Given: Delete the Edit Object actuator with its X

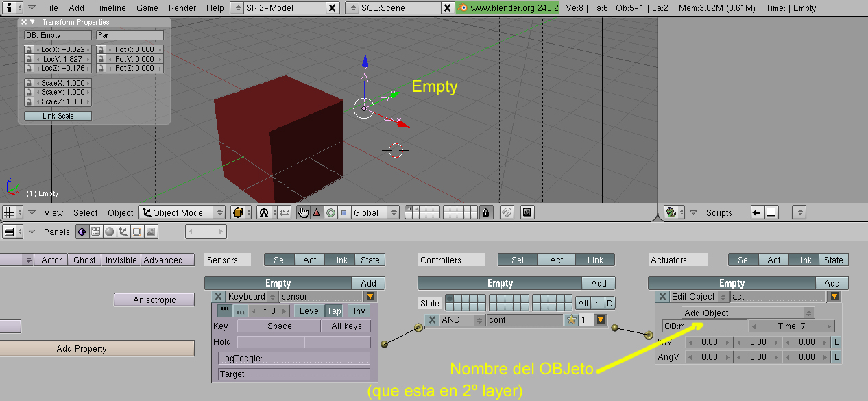Looking at the screenshot, I should click(x=662, y=297).
